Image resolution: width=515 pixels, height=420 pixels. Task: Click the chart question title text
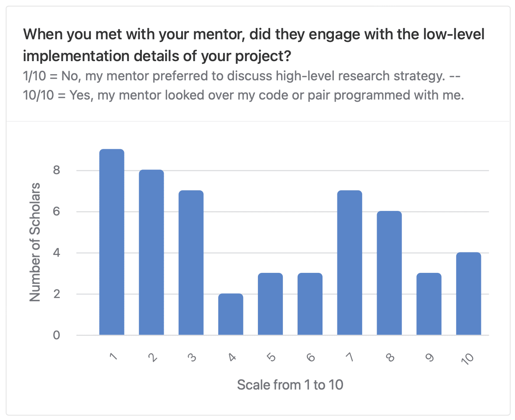(x=254, y=45)
